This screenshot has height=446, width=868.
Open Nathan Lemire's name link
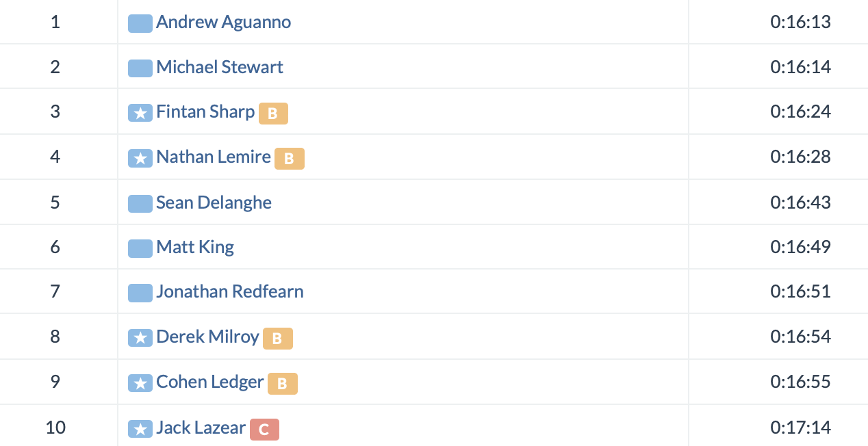(x=213, y=157)
